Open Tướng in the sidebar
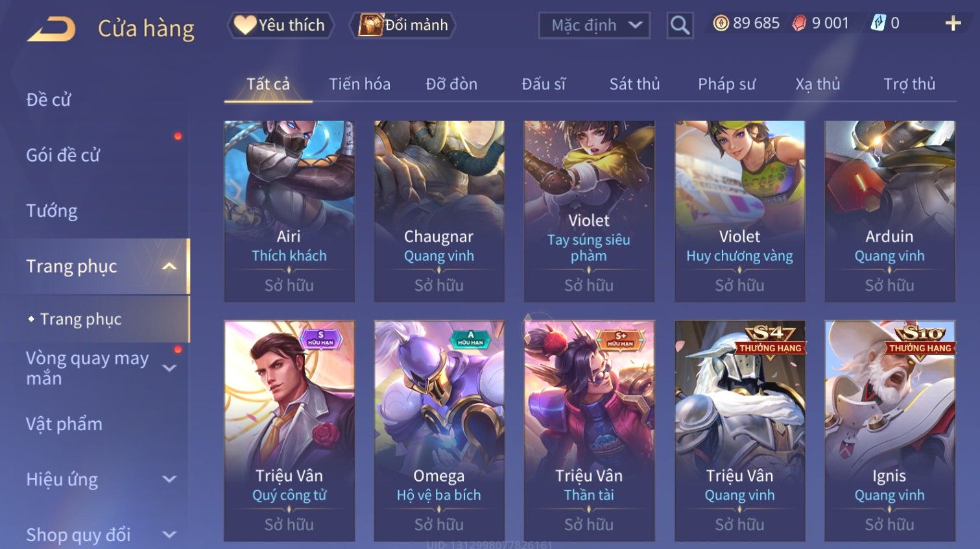This screenshot has width=980, height=549. 52,211
